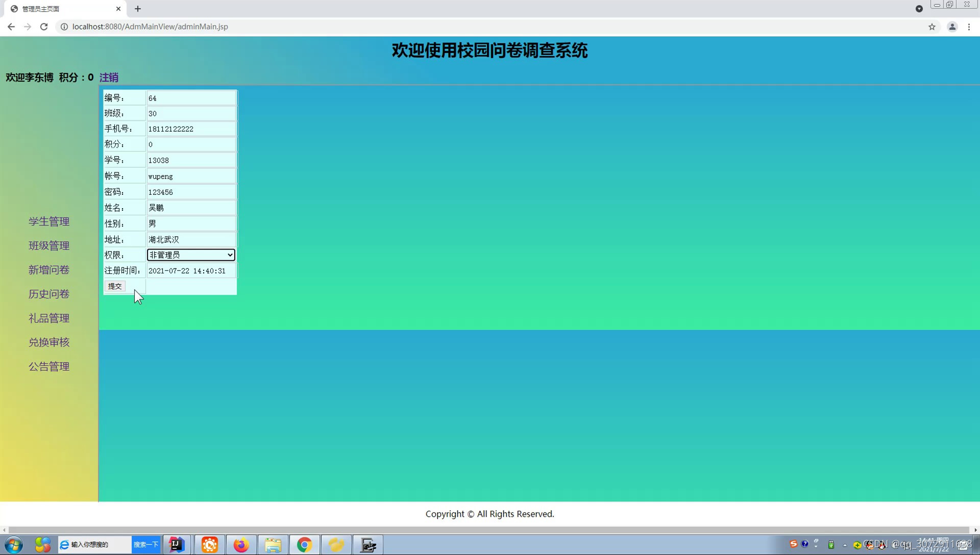
Task: Click the 手机号 field
Action: click(x=191, y=129)
